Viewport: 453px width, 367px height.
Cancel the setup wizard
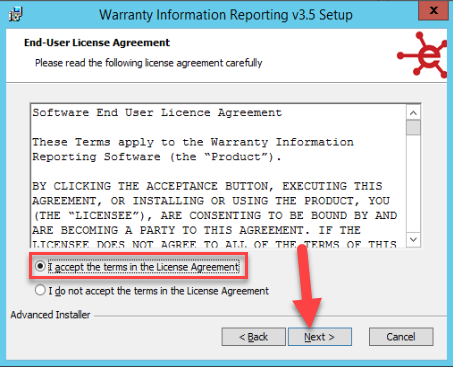tap(401, 337)
